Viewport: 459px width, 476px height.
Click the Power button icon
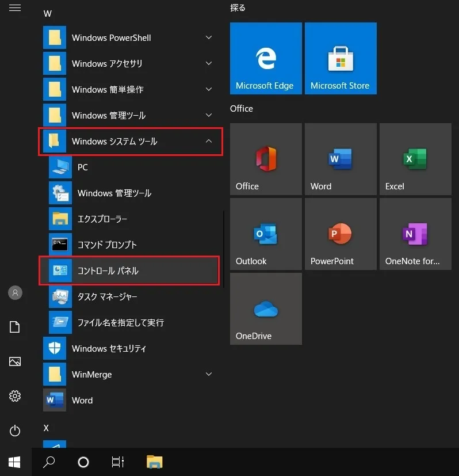tap(15, 431)
